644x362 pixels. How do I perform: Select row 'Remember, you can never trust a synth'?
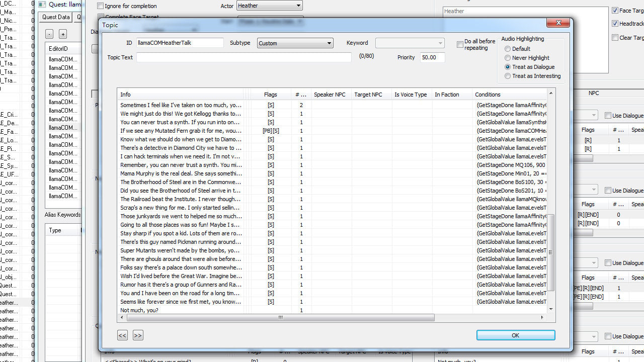point(332,165)
